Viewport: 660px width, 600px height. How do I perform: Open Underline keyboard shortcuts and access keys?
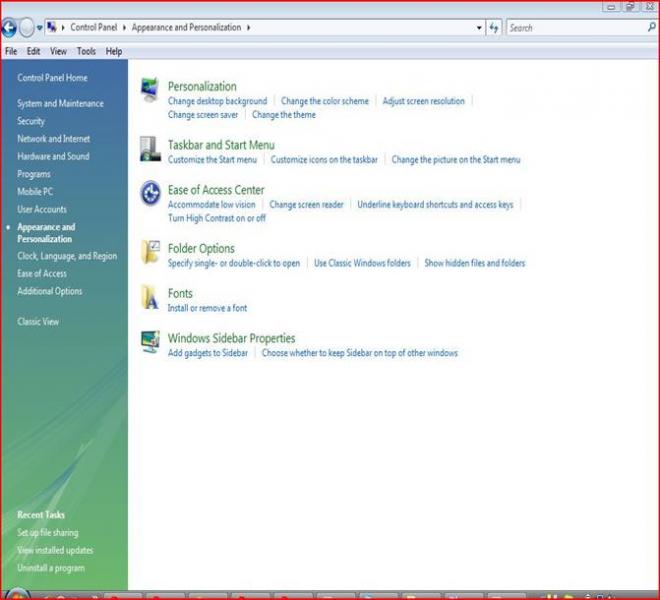click(x=435, y=205)
